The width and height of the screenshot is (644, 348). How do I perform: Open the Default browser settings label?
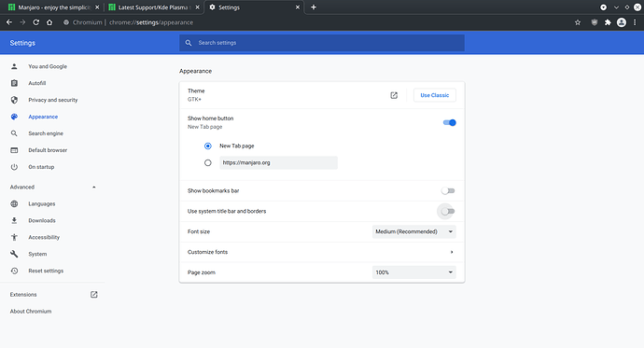tap(48, 150)
